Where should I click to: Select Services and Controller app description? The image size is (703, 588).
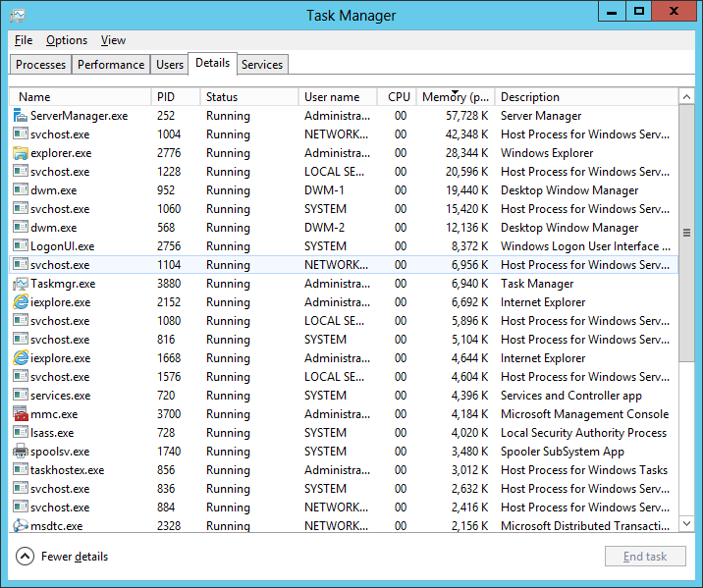[571, 396]
